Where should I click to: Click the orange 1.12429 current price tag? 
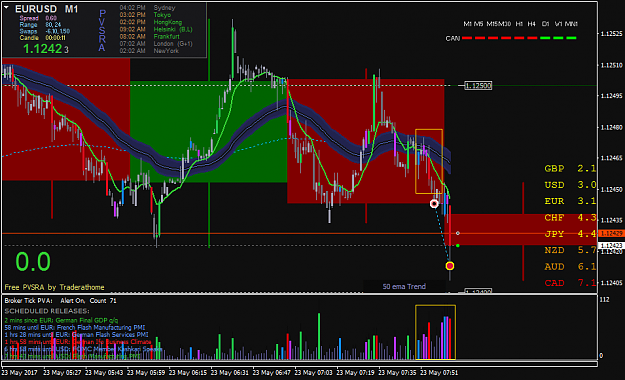[x=610, y=234]
